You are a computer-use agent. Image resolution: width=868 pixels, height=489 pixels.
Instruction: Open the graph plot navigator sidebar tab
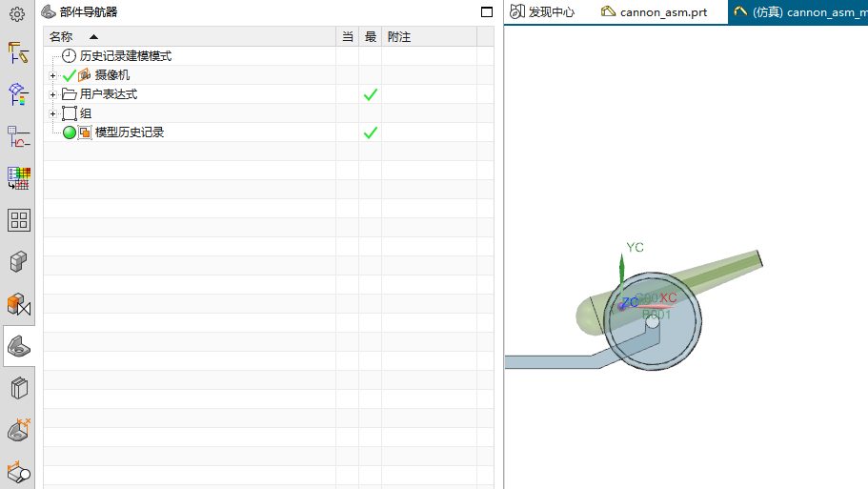point(18,136)
